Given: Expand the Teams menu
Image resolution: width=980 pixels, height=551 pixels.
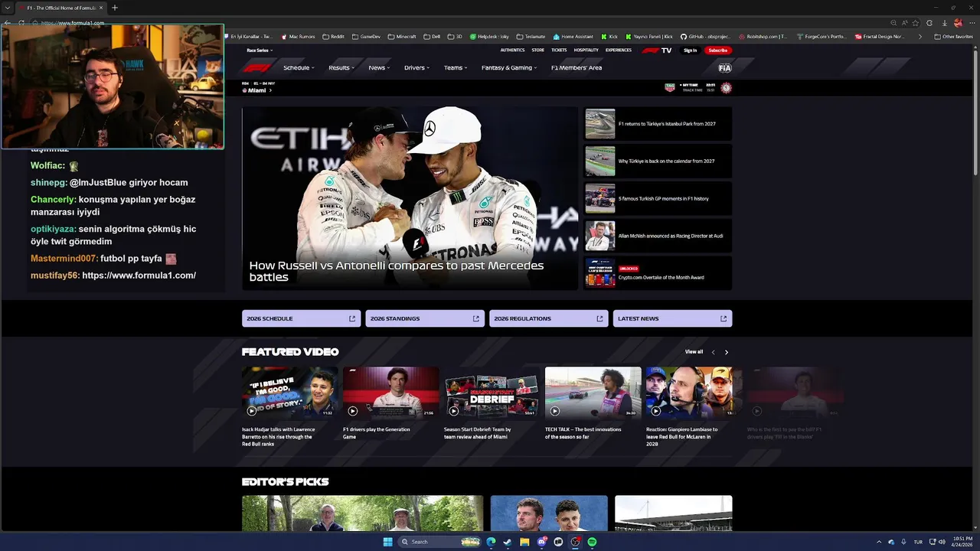Looking at the screenshot, I should 456,67.
